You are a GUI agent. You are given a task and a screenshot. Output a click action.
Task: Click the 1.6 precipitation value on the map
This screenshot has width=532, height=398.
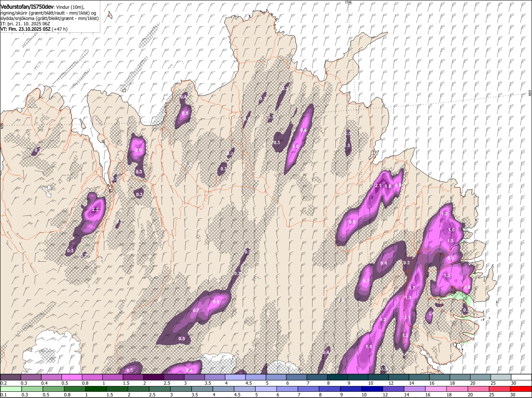(x=452, y=230)
